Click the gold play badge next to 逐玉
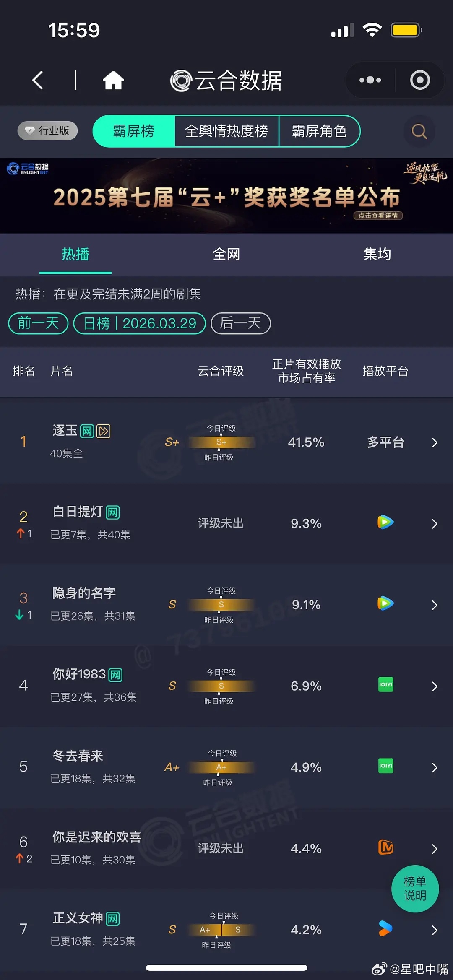Viewport: 453px width, 980px height. pos(104,431)
